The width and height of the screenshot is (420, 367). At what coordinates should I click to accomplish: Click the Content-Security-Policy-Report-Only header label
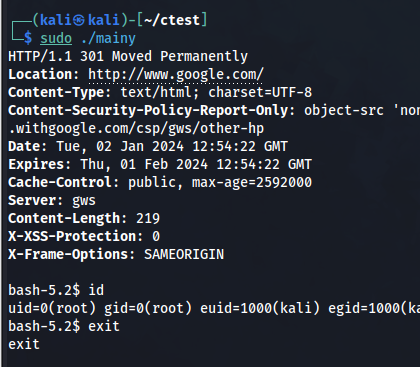[148, 110]
